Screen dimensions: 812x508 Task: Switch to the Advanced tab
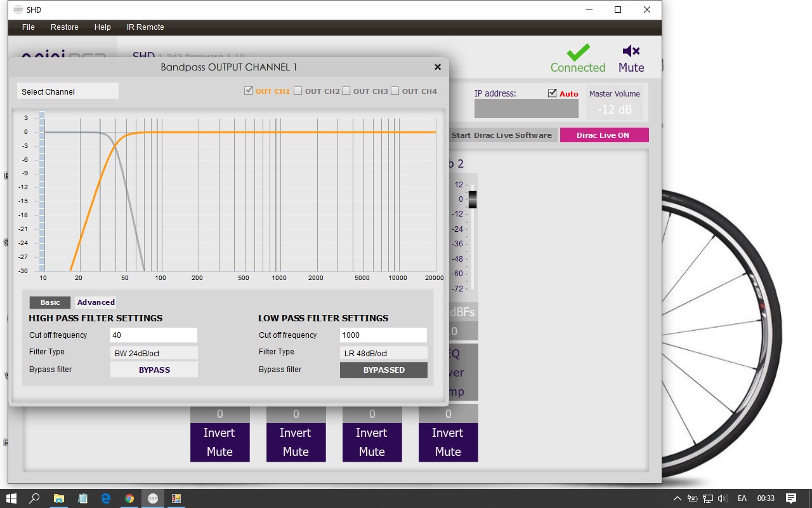click(96, 302)
